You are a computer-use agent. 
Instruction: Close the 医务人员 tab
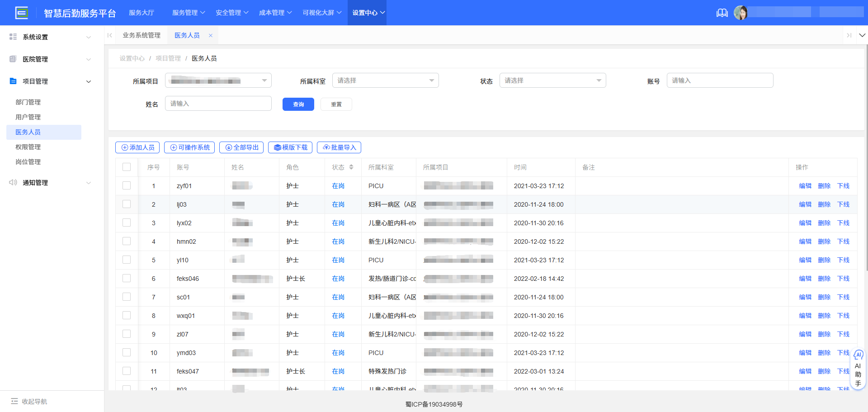point(211,35)
